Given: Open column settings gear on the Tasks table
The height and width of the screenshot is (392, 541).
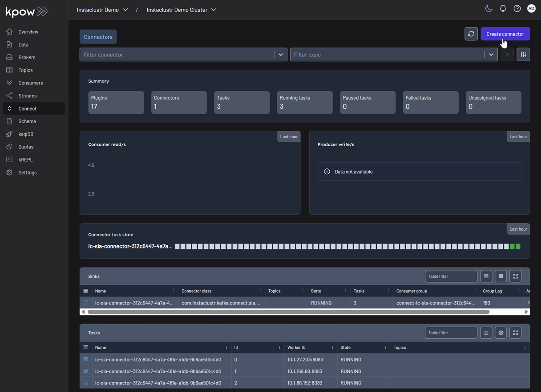Looking at the screenshot, I should click(501, 332).
